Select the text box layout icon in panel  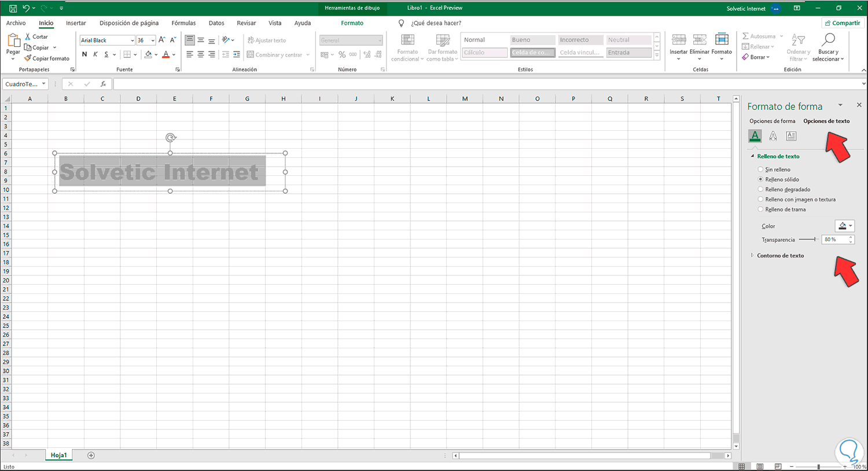pyautogui.click(x=791, y=136)
